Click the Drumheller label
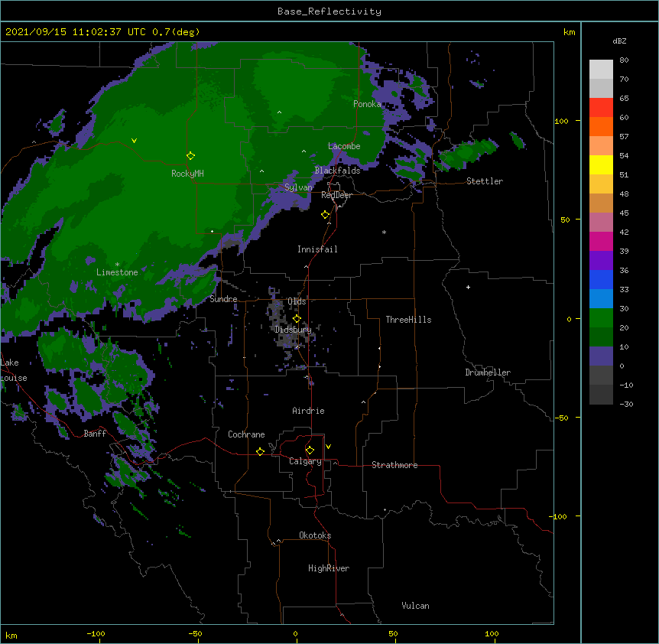659x644 pixels. [488, 372]
